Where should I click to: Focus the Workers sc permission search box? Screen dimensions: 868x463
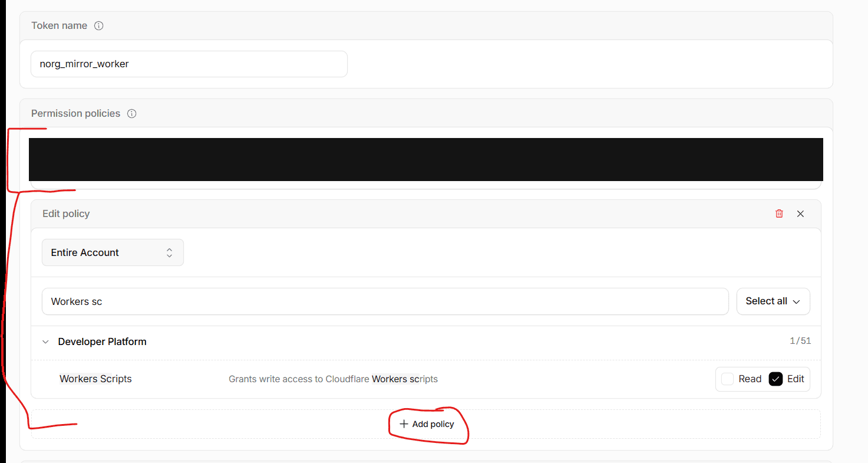click(x=385, y=301)
